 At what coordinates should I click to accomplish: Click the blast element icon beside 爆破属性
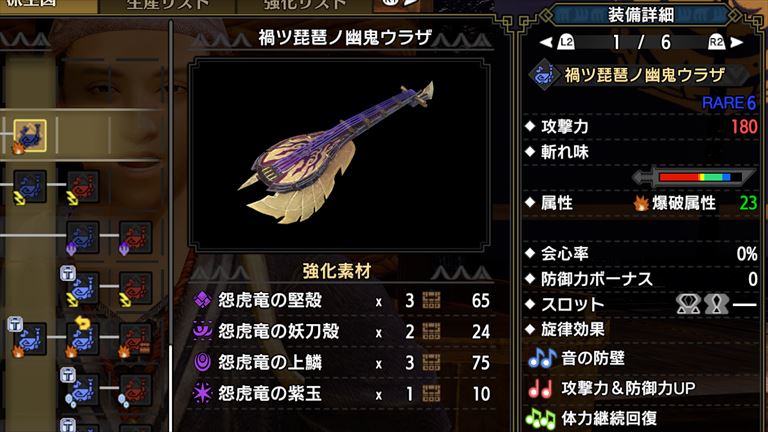[x=641, y=203]
